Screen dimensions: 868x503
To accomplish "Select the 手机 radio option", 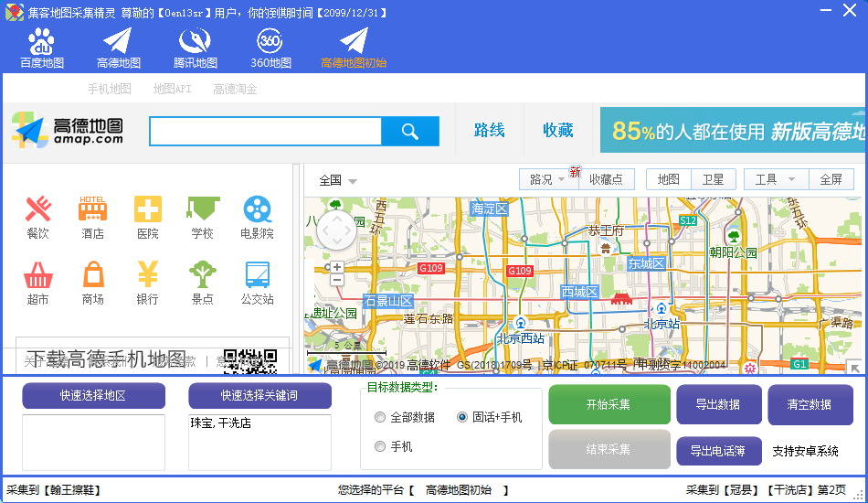I will click(x=380, y=446).
